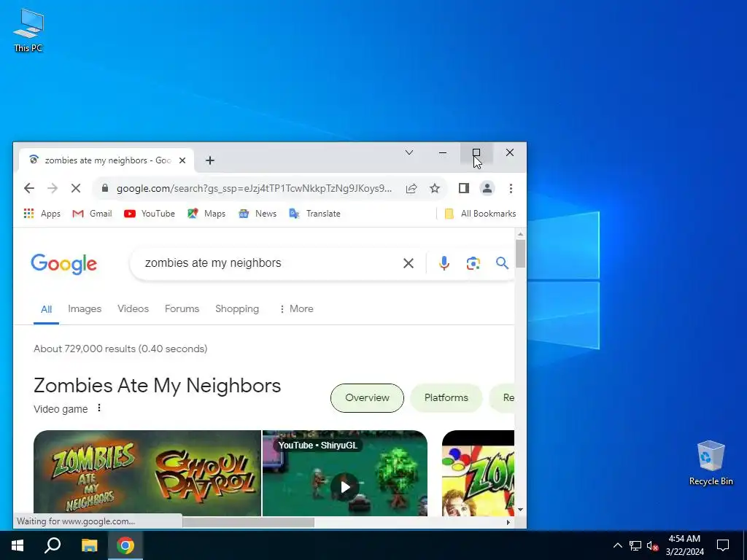Search by image with Google Lens
747x560 pixels.
(473, 263)
